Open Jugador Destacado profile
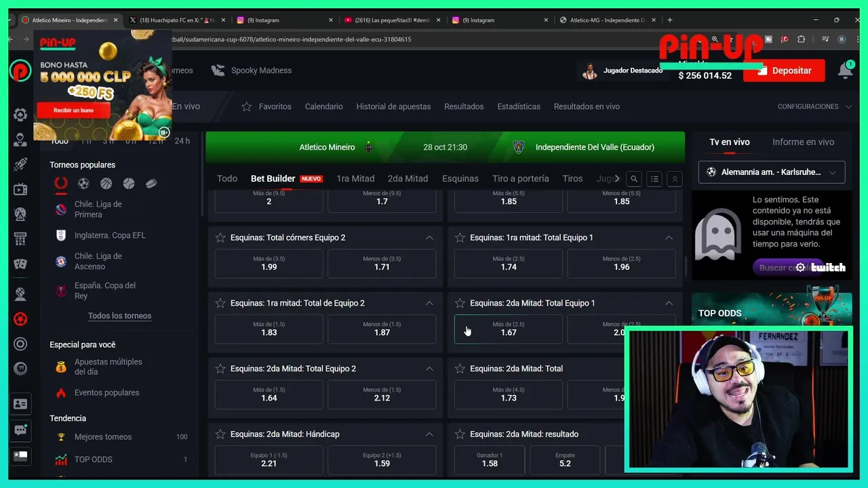Viewport: 868px width, 488px height. (623, 70)
